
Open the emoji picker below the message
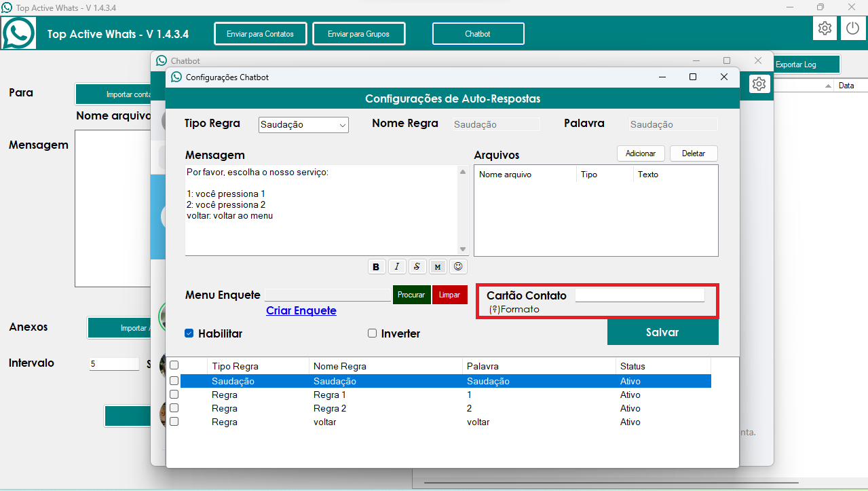coord(458,267)
